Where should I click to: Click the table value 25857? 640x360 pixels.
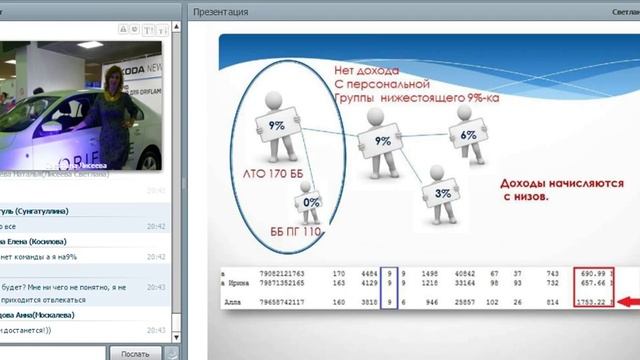(x=465, y=302)
